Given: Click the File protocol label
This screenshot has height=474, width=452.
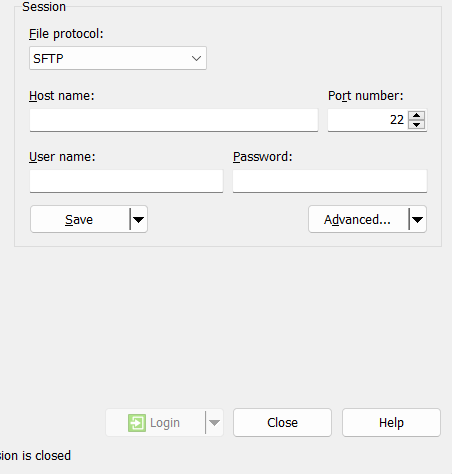Looking at the screenshot, I should point(66,34).
